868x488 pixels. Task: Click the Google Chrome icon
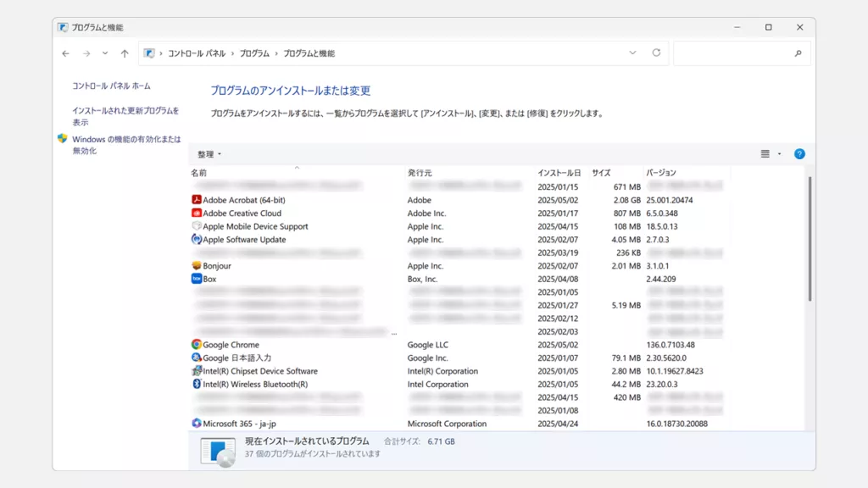[197, 345]
